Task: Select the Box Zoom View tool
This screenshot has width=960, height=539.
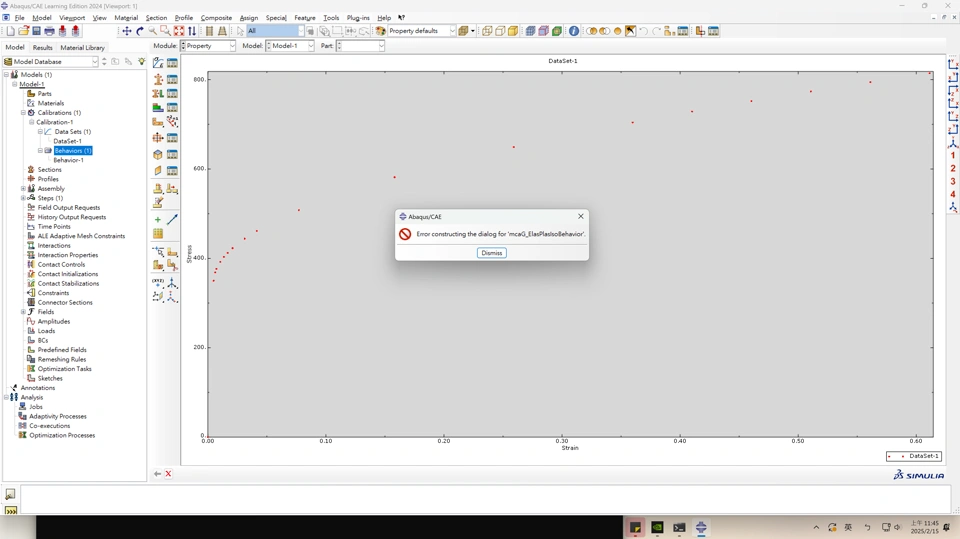Action: [x=165, y=31]
